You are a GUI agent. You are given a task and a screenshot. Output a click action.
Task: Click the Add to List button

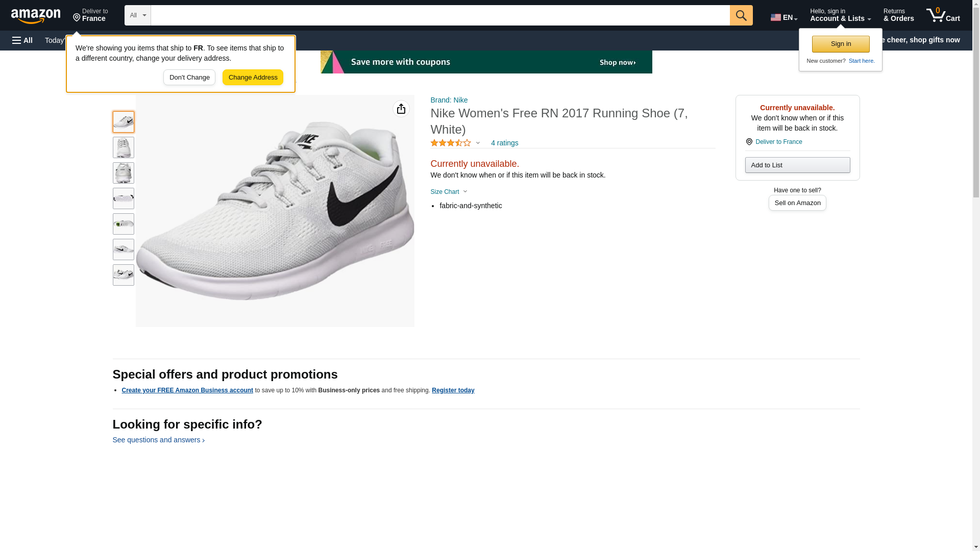pos(797,165)
